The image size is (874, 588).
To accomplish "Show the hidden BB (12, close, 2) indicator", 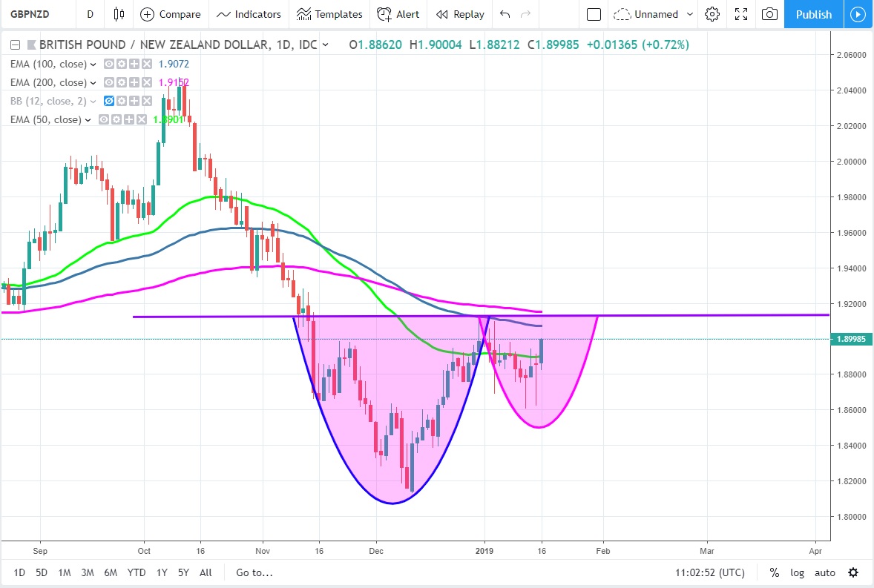I will click(109, 102).
